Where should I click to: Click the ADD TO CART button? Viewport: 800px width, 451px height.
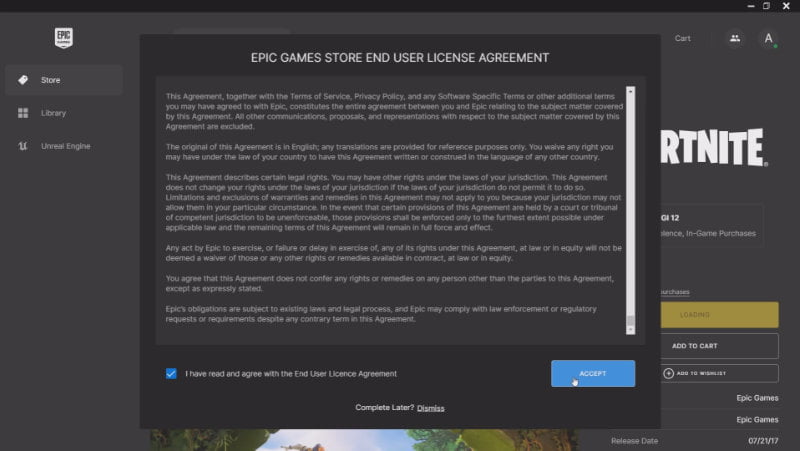tap(719, 346)
